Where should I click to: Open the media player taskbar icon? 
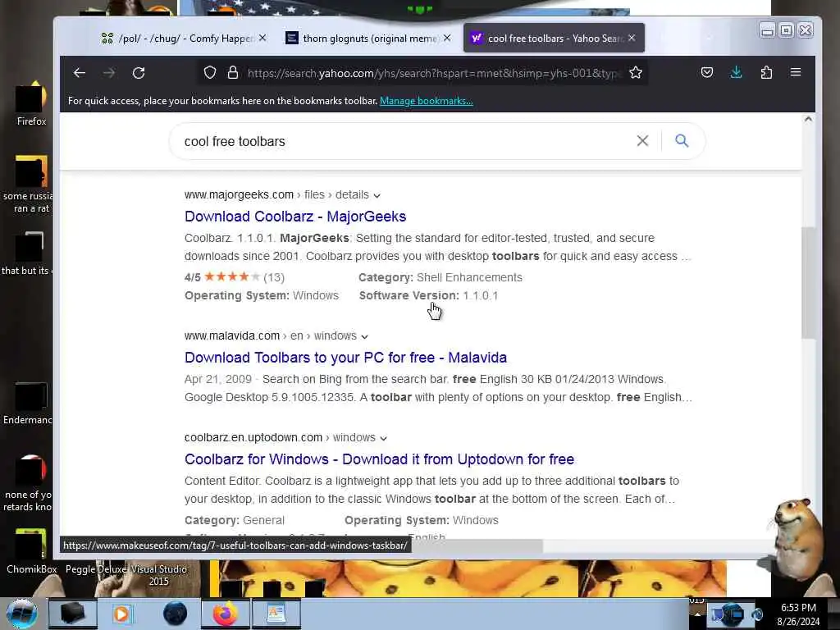121,614
